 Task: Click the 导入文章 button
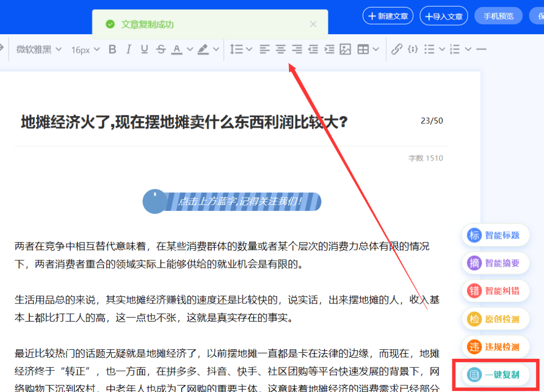[x=444, y=16]
